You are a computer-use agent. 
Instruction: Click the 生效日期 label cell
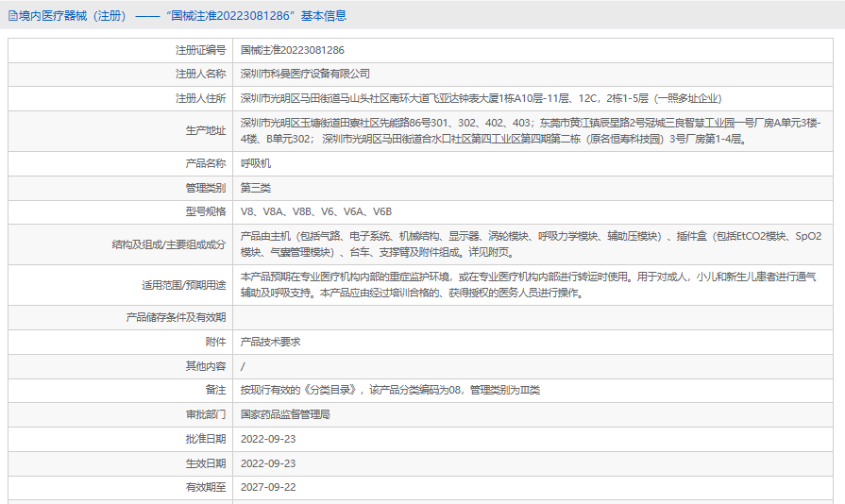(x=120, y=463)
